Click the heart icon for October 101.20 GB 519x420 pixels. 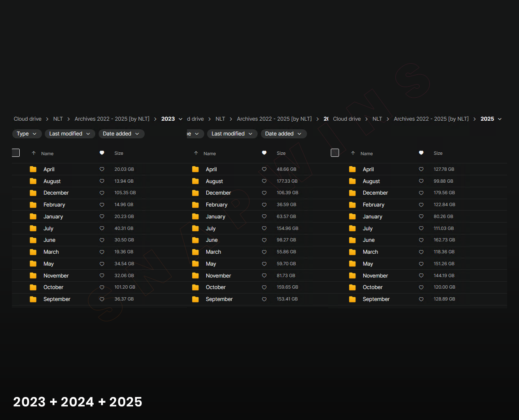coord(102,287)
